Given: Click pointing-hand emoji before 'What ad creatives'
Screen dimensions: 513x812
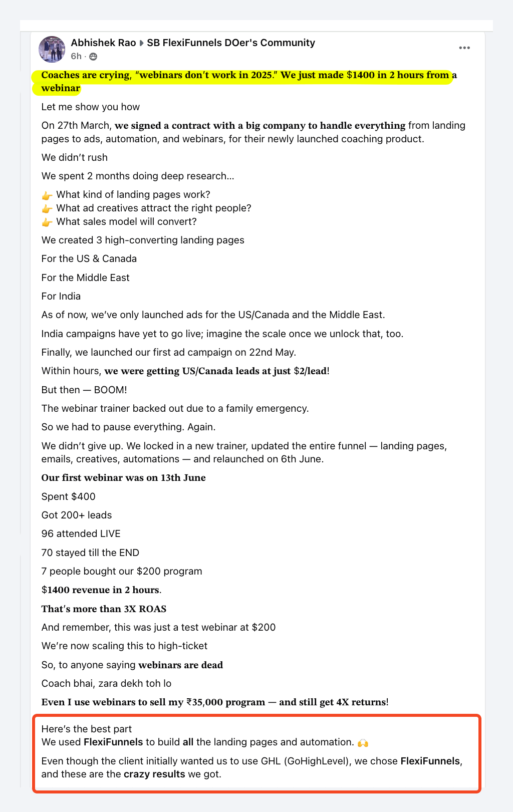Looking at the screenshot, I should pos(47,208).
